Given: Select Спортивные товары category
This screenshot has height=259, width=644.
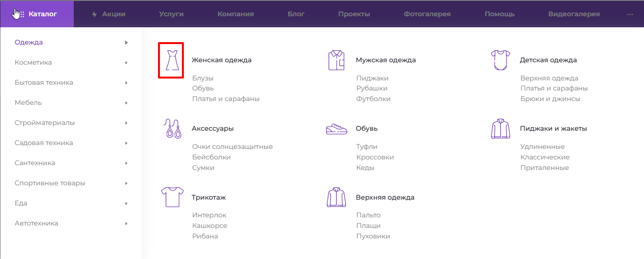Looking at the screenshot, I should click(50, 183).
